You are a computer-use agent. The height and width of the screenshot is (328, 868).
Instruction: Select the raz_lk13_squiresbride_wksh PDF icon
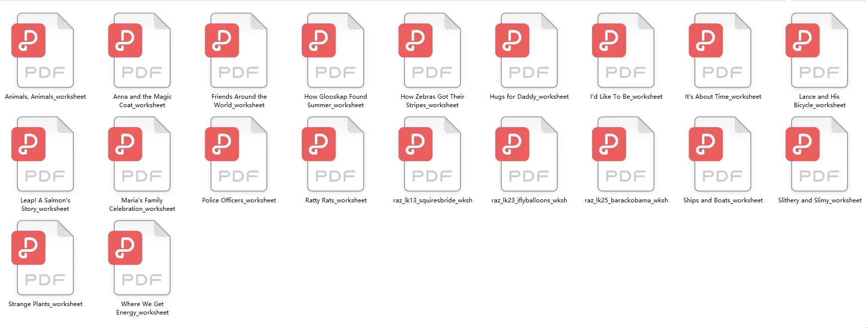tap(430, 154)
